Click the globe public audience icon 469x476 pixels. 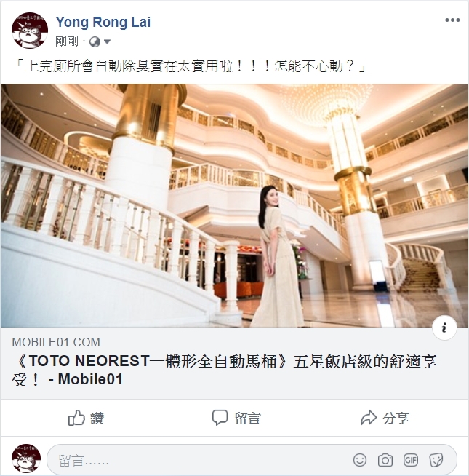point(95,42)
